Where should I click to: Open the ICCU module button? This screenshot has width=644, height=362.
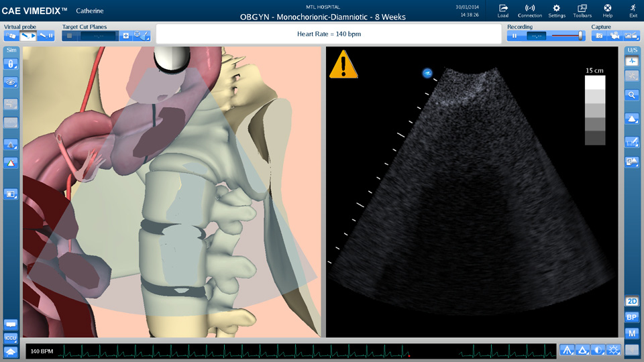11,338
